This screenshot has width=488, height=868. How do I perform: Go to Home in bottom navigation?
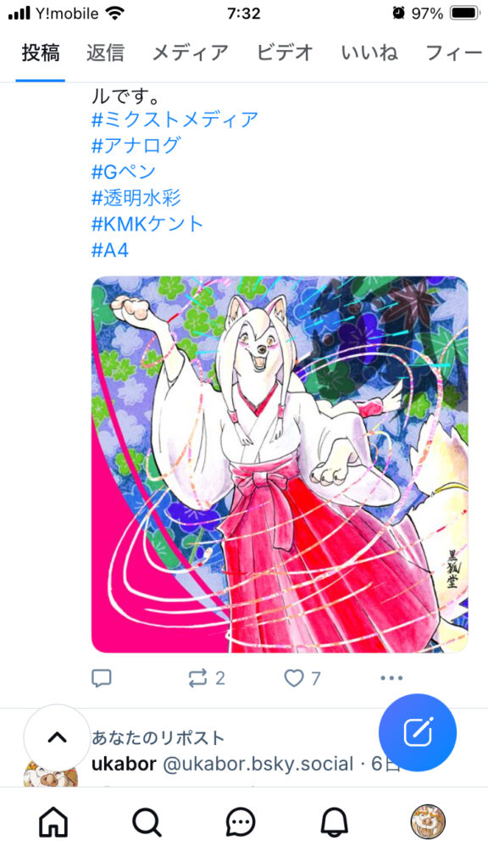(53, 821)
